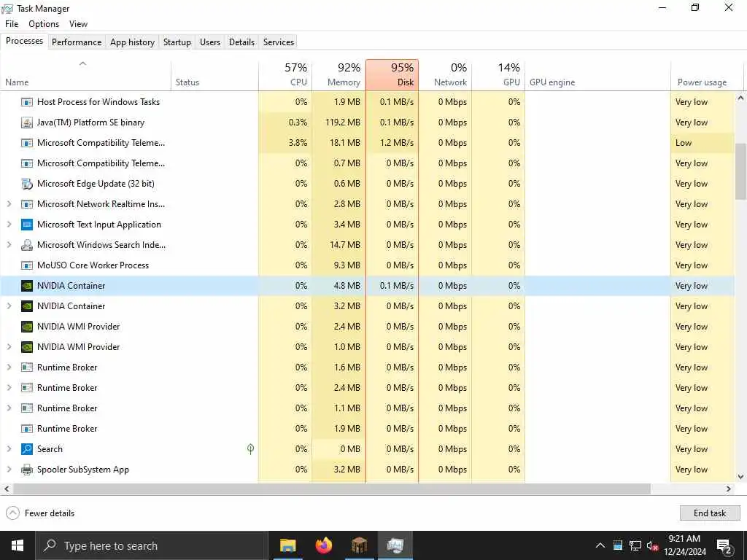The image size is (747, 560).
Task: Switch to the Performance tab
Action: [77, 42]
